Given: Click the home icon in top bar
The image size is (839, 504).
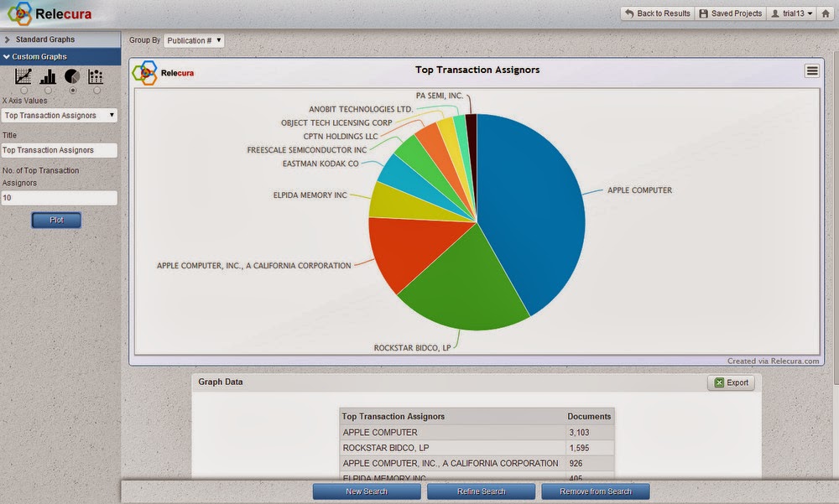Looking at the screenshot, I should click(x=826, y=13).
